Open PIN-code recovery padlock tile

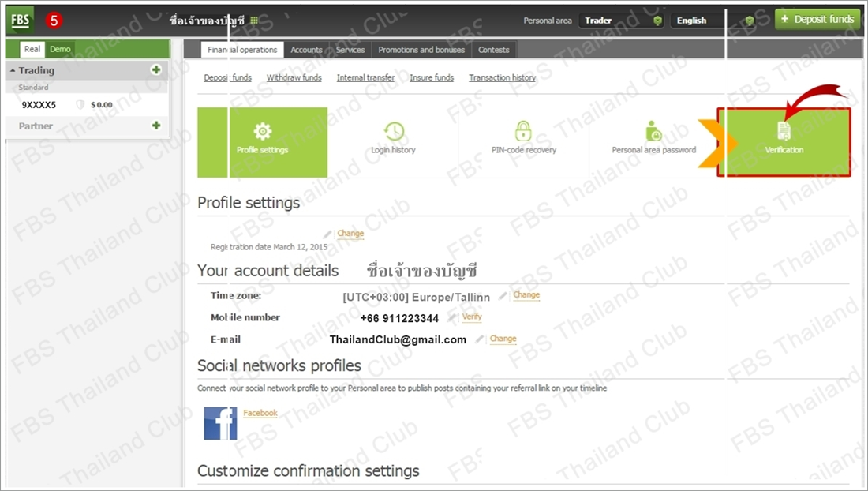pyautogui.click(x=524, y=142)
